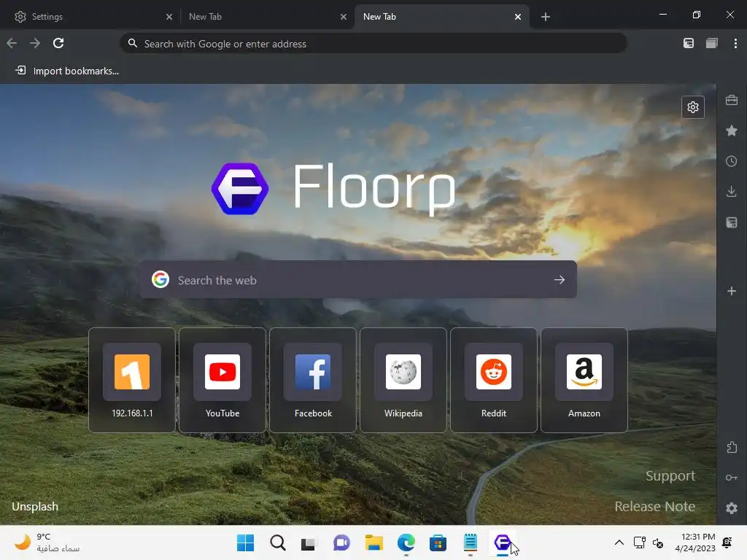This screenshot has width=747, height=560.
Task: Go back with the back arrow
Action: click(x=12, y=43)
